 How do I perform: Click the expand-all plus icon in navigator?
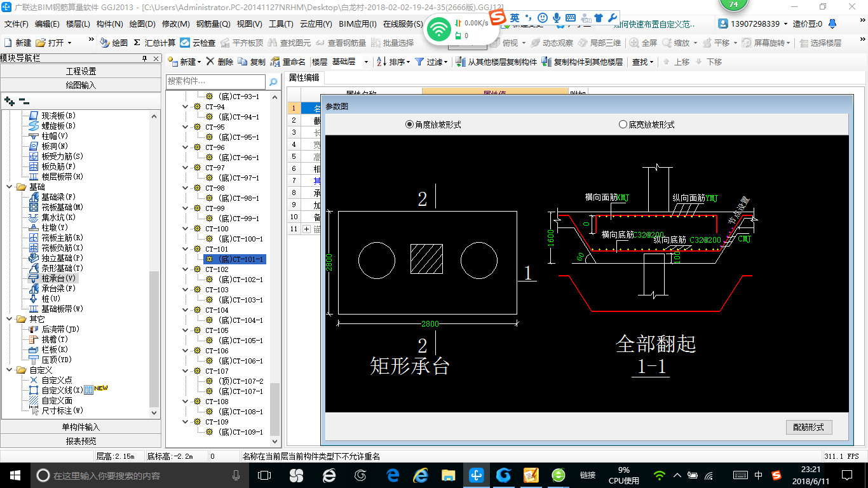coord(9,100)
